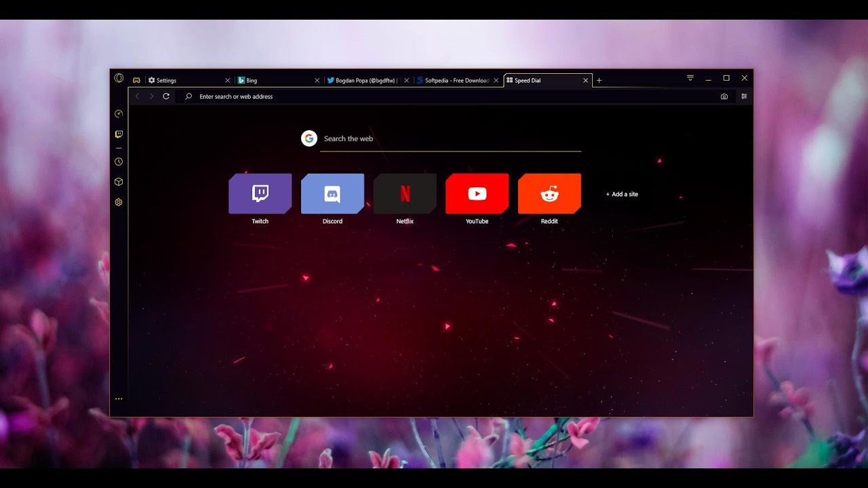The image size is (868, 488).
Task: Click the magnifier icon in address bar
Action: click(189, 96)
